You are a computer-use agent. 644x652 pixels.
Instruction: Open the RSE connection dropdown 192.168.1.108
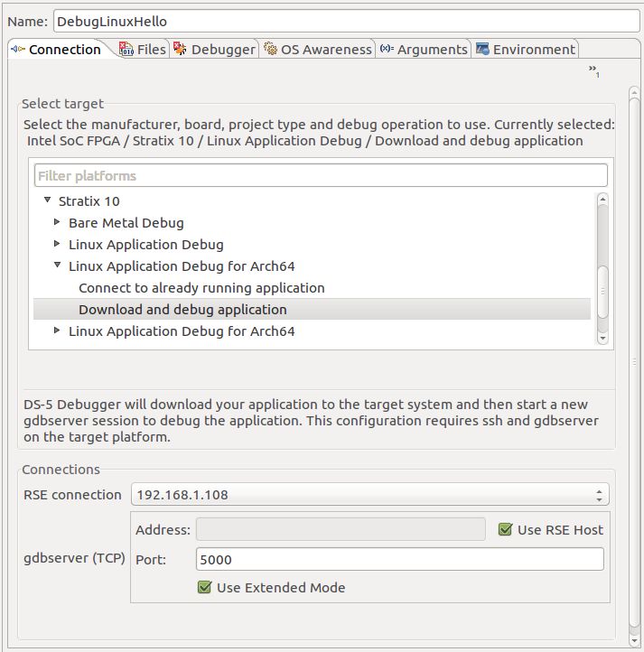coord(369,494)
